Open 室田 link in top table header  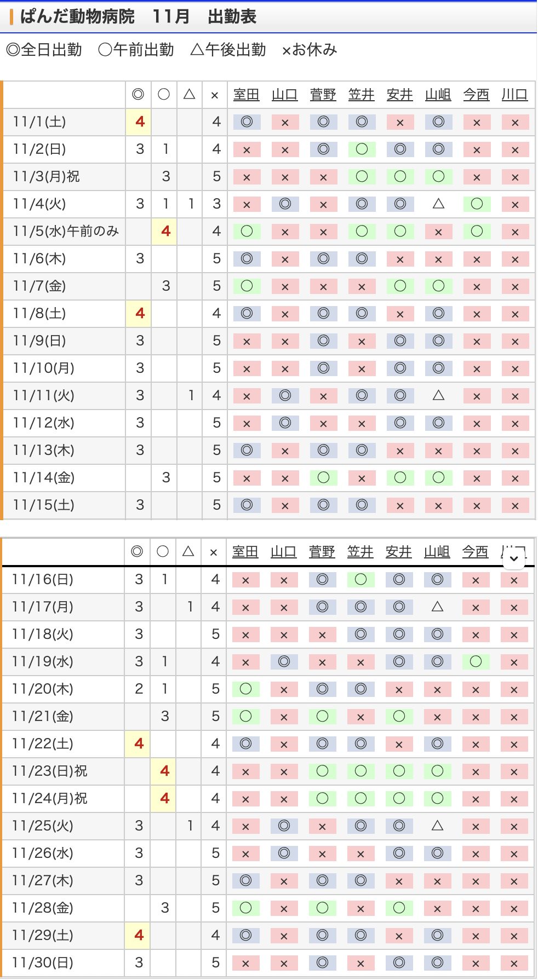tap(246, 95)
